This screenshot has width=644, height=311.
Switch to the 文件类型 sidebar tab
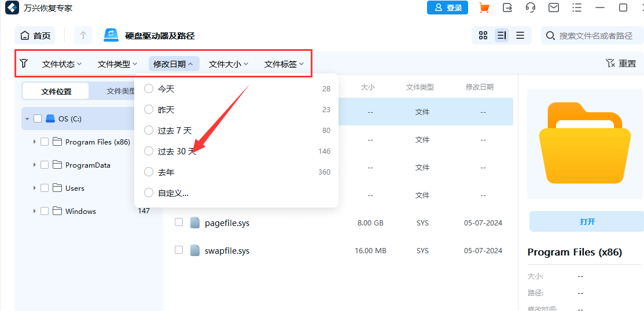(x=121, y=91)
